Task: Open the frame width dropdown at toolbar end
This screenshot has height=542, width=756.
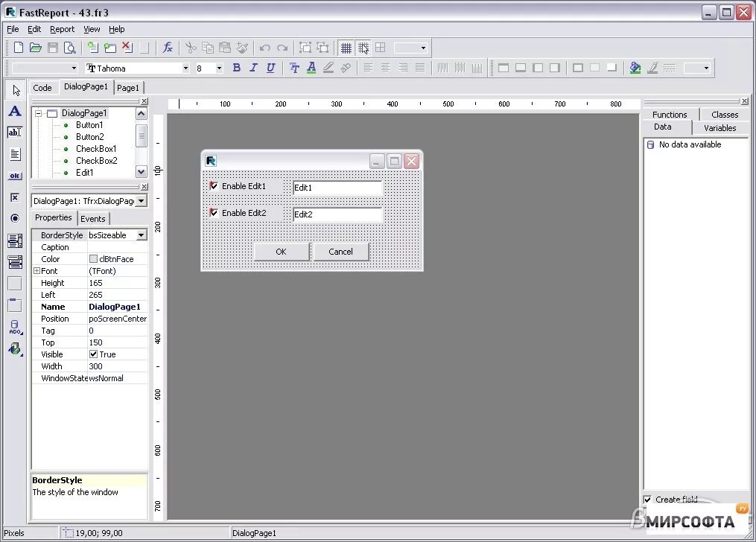Action: [x=706, y=68]
